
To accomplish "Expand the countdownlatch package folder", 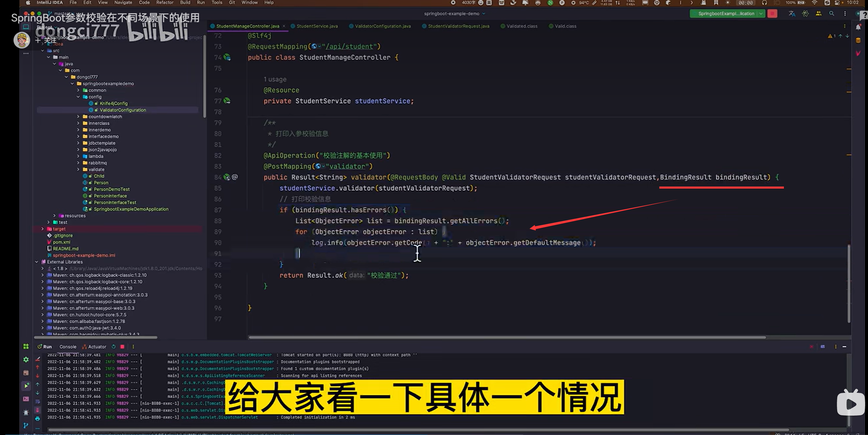I will [x=78, y=117].
